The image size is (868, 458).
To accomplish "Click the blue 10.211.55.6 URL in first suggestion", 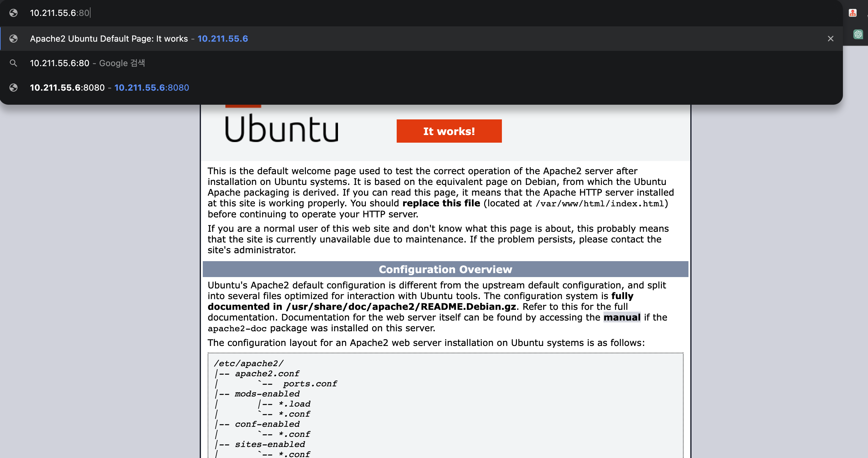I will (222, 39).
